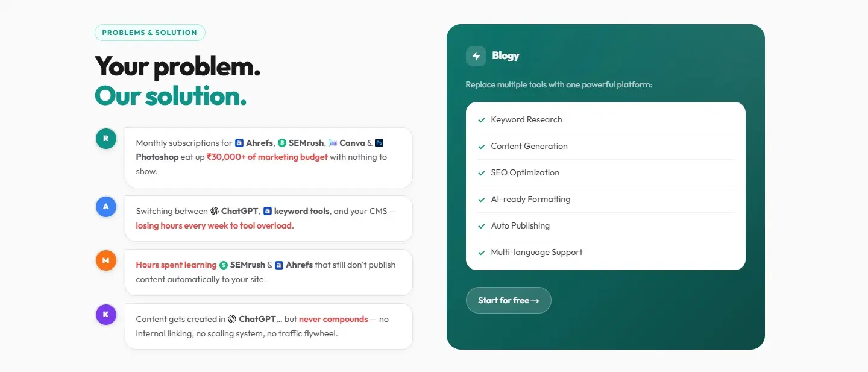The height and width of the screenshot is (372, 868).
Task: Click the checkmark beside Auto Publishing
Action: 482,226
